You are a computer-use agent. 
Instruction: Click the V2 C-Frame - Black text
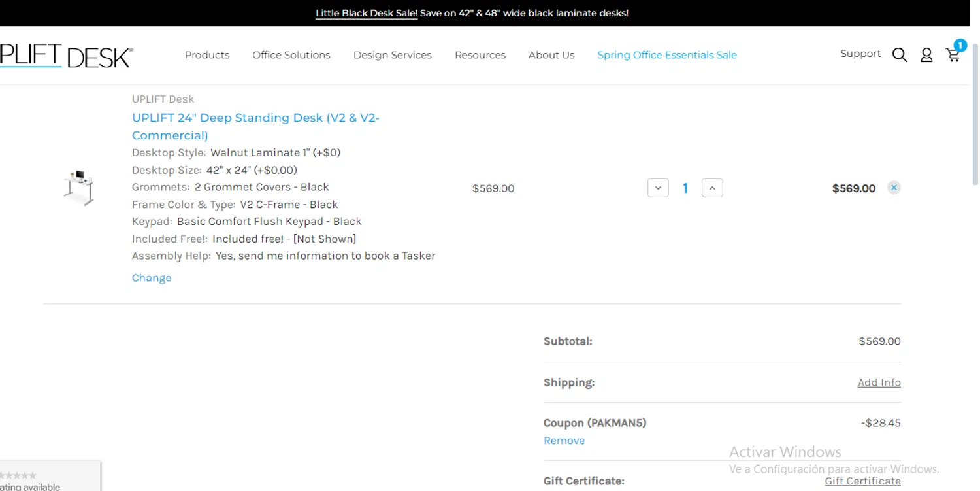(289, 205)
